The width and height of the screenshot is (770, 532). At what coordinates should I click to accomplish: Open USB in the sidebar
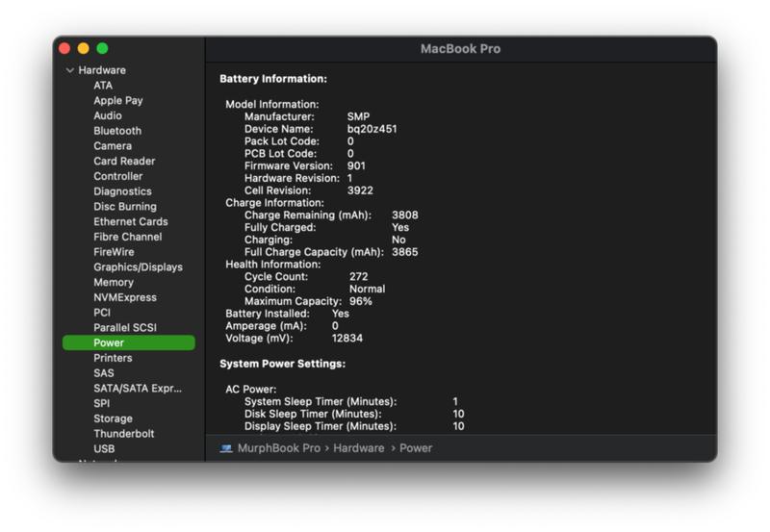point(104,449)
